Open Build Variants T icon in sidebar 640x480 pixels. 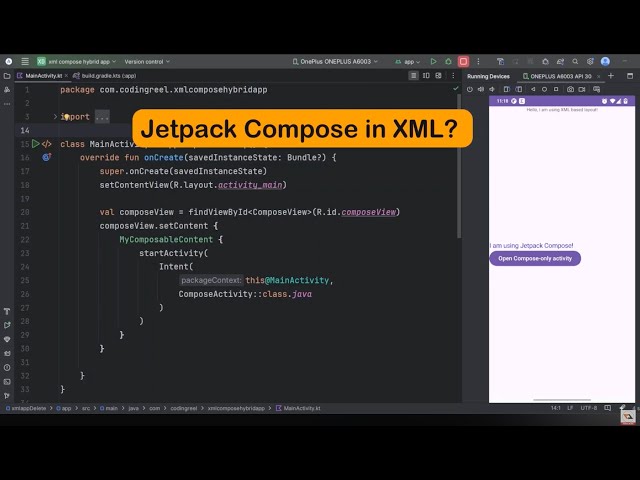[x=7, y=311]
